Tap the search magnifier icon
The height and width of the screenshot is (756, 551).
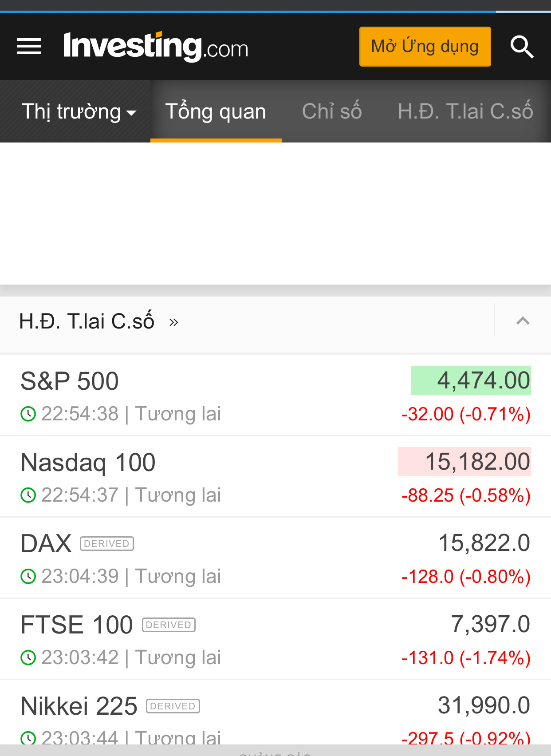pos(522,47)
